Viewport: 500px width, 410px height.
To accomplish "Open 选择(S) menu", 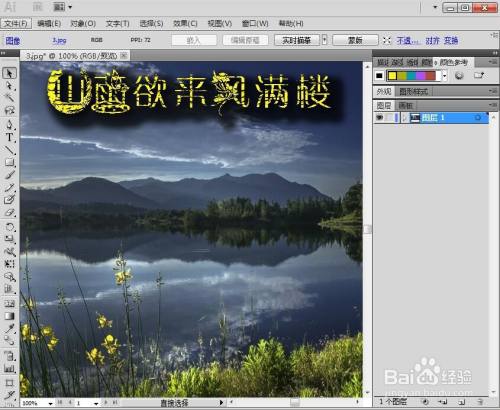I will click(x=151, y=24).
